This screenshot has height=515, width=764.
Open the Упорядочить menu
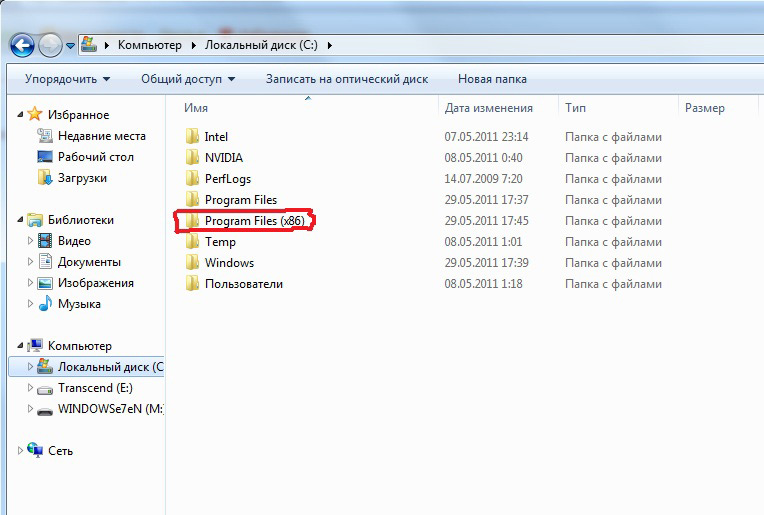tap(67, 79)
